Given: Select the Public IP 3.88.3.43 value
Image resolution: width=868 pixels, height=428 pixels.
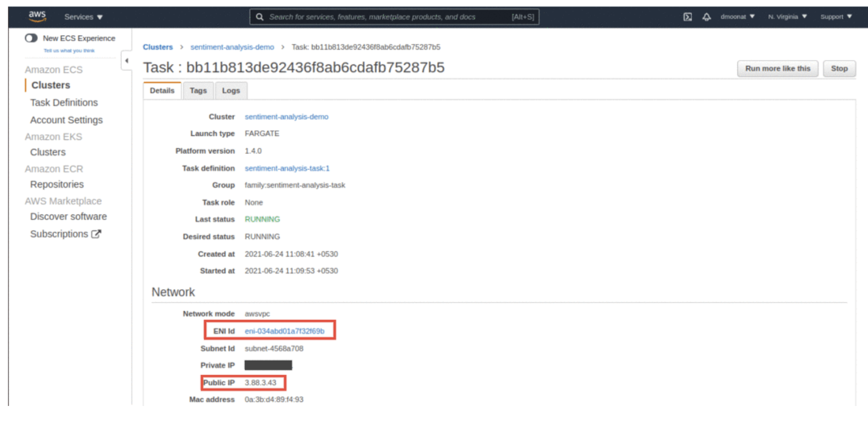Looking at the screenshot, I should point(260,383).
